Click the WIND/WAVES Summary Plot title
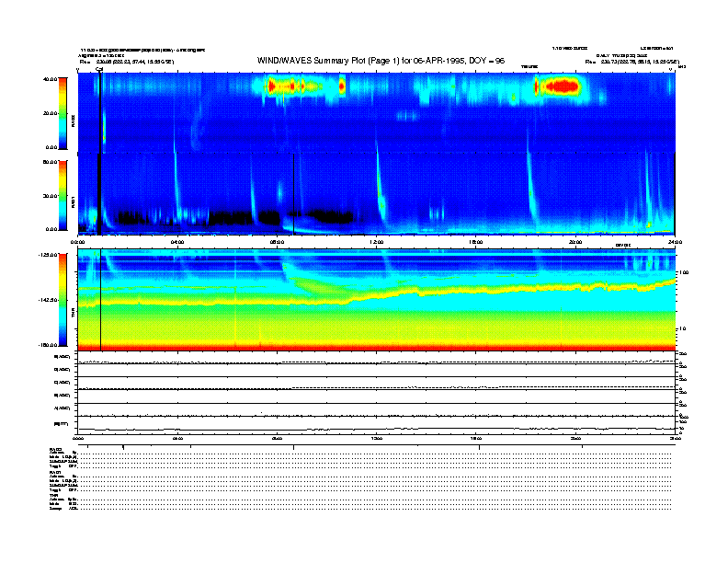Screen dimensions: 728x563 (381, 61)
